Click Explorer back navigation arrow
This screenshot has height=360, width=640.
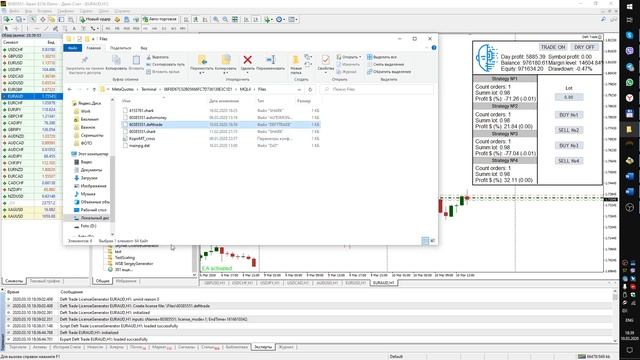point(70,89)
